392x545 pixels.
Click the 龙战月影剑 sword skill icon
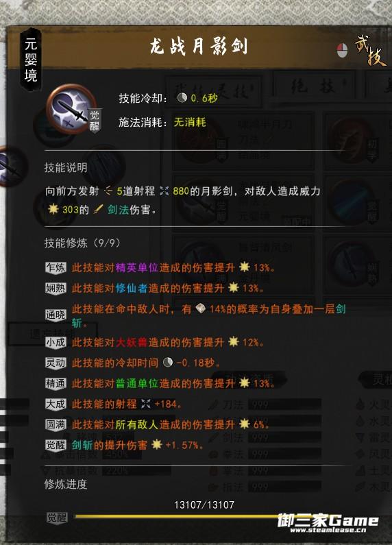click(x=72, y=110)
